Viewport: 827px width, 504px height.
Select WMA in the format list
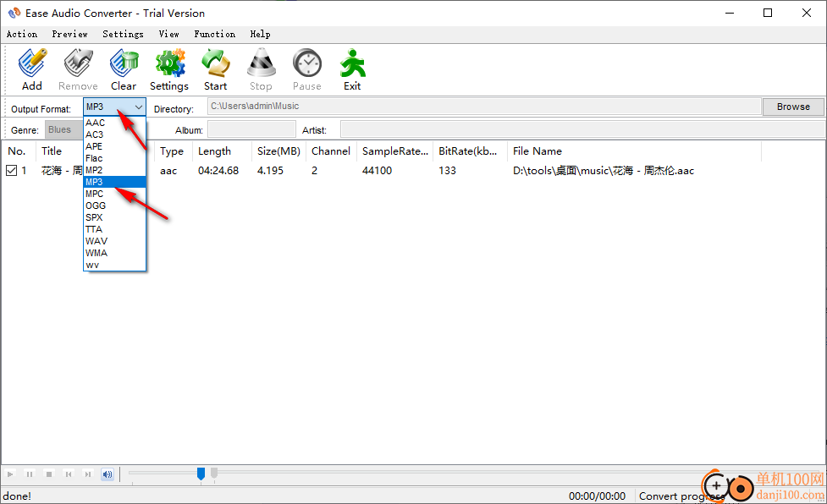(x=114, y=253)
